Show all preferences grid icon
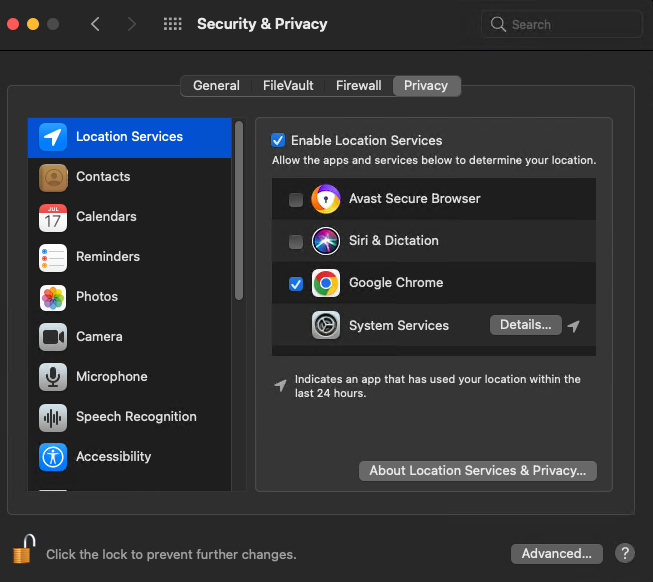This screenshot has height=582, width=653. 172,24
